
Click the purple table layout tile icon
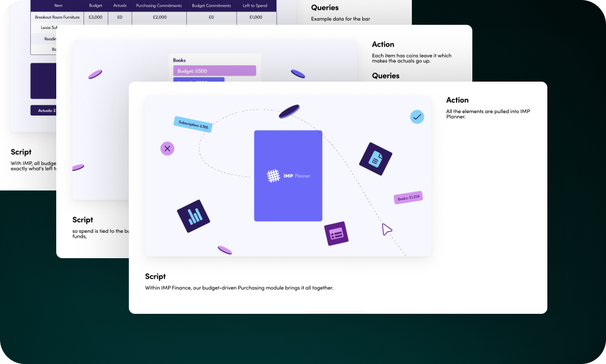(336, 233)
